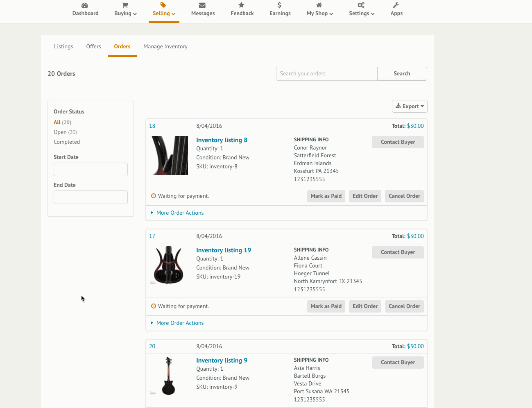Open the Apps menu label
The height and width of the screenshot is (408, 532).
396,14
